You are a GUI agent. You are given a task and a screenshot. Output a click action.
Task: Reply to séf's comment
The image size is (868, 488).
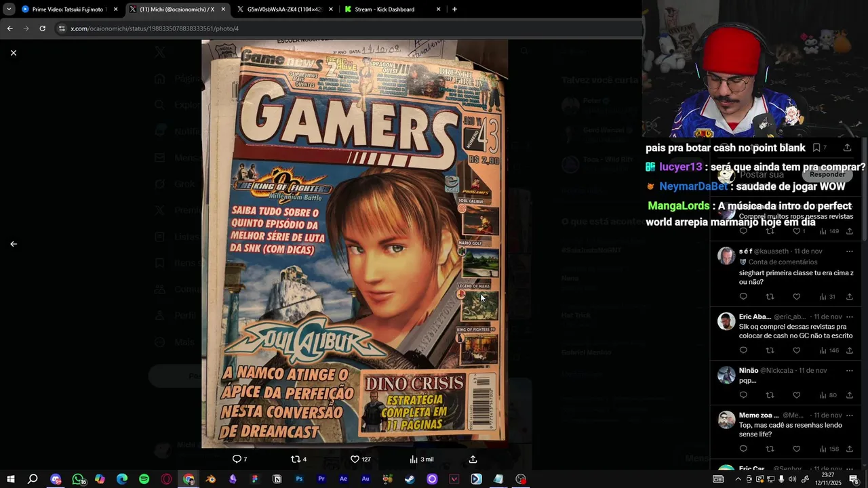(x=743, y=296)
